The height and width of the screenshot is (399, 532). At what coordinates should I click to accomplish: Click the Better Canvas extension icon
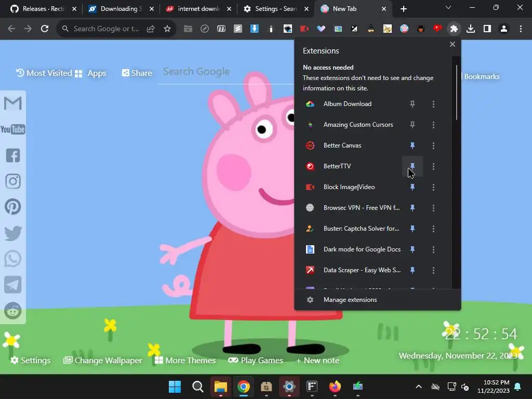tap(310, 145)
